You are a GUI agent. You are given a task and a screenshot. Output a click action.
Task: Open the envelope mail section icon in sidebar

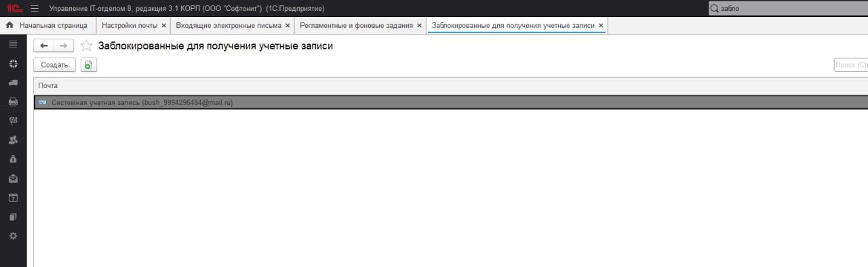[x=13, y=178]
